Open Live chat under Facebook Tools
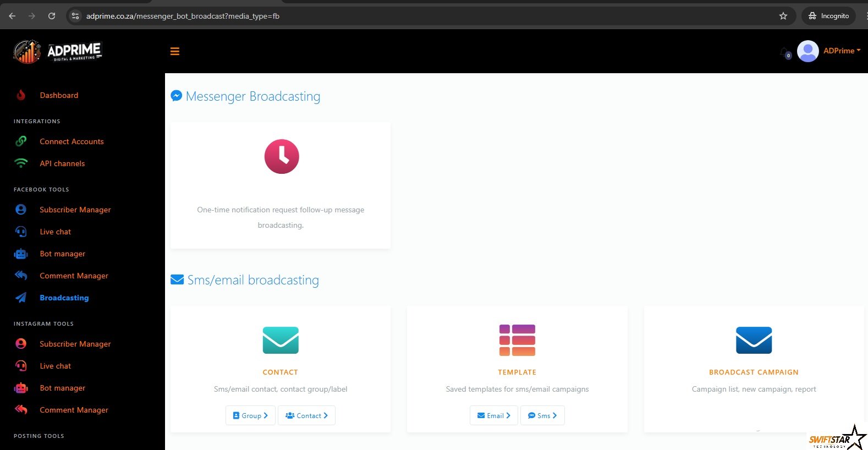868x450 pixels. click(x=55, y=232)
